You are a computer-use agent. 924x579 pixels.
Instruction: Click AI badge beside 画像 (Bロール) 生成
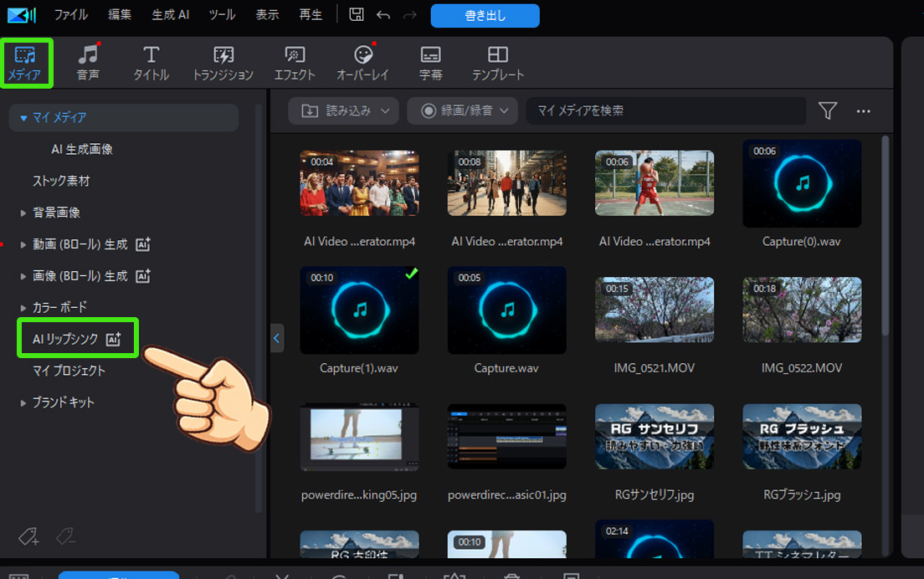143,275
